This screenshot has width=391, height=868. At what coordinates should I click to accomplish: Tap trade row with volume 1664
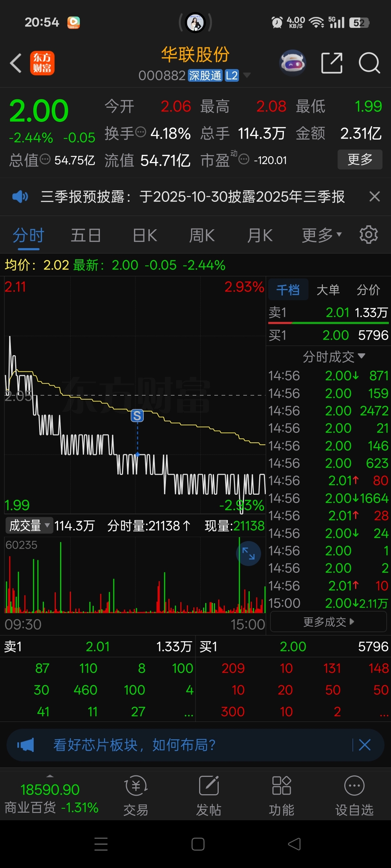click(328, 498)
